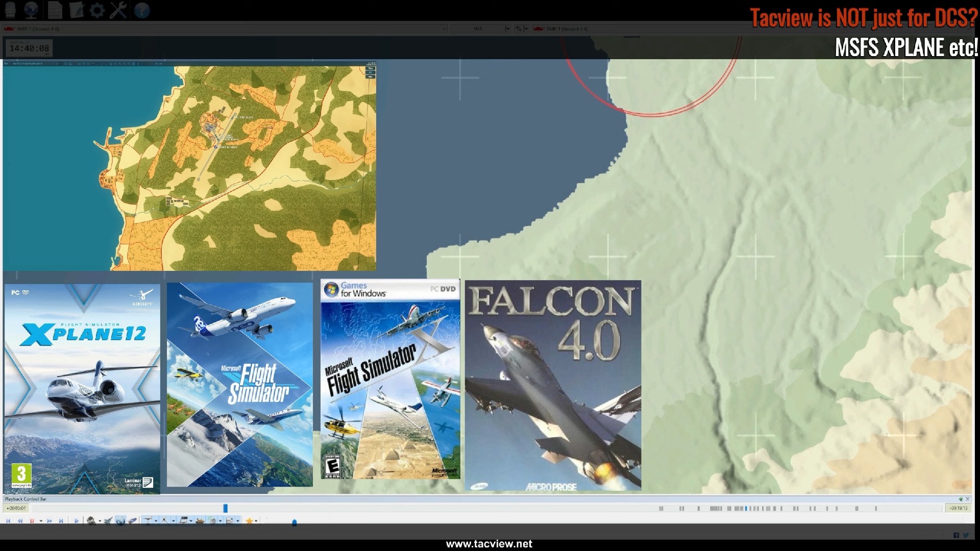Open dropdown arrow beside radar dish icon
Screen dimensions: 980x551
pyautogui.click(x=220, y=521)
